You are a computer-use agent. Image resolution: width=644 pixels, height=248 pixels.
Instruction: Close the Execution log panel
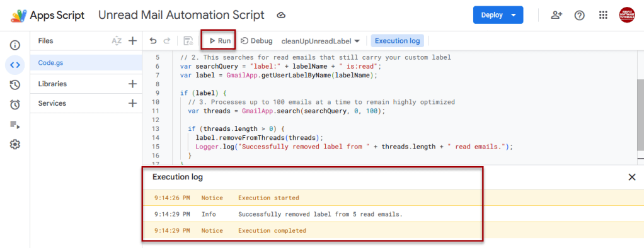(631, 177)
